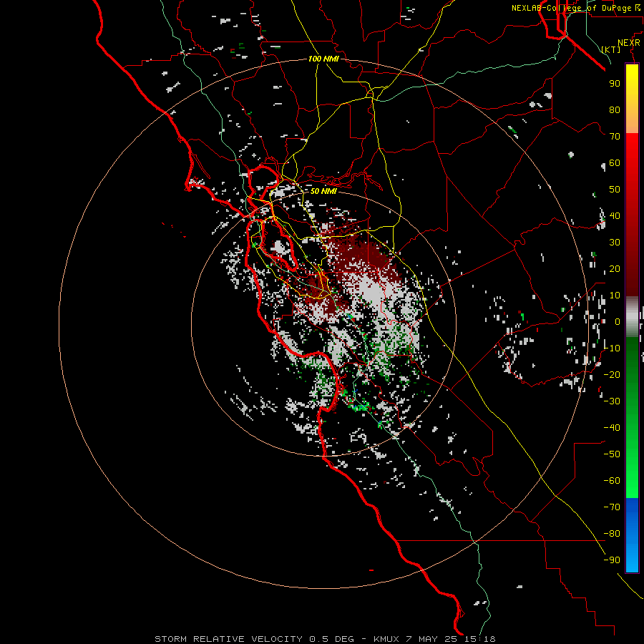Viewport: 644px width, 644px height.
Task: Click the -80 knot scale label
Action: coord(612,534)
